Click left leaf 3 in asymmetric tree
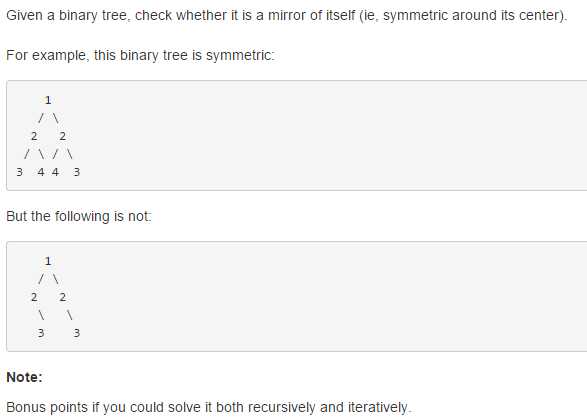The image size is (587, 420). [x=41, y=333]
